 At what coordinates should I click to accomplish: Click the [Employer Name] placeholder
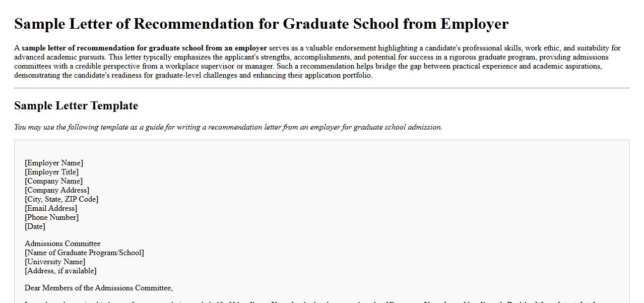[x=54, y=163]
